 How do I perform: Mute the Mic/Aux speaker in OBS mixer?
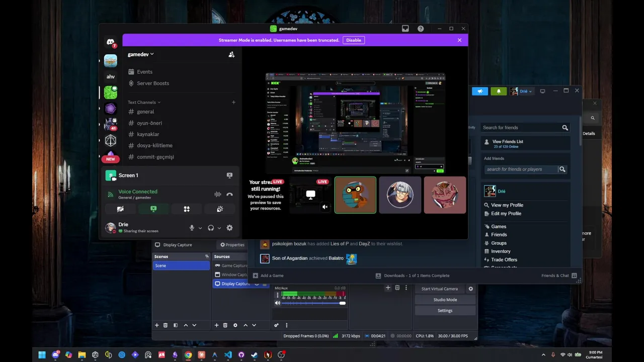point(277,303)
